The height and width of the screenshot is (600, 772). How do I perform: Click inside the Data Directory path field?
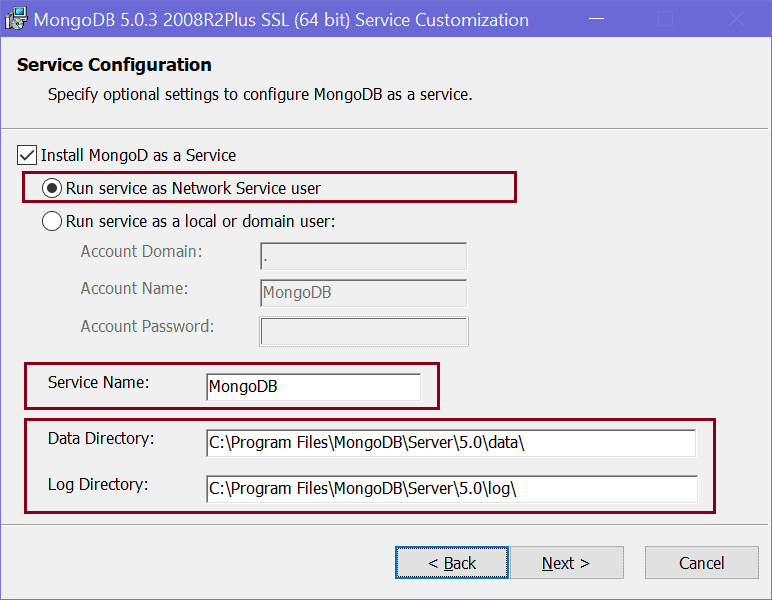(450, 443)
